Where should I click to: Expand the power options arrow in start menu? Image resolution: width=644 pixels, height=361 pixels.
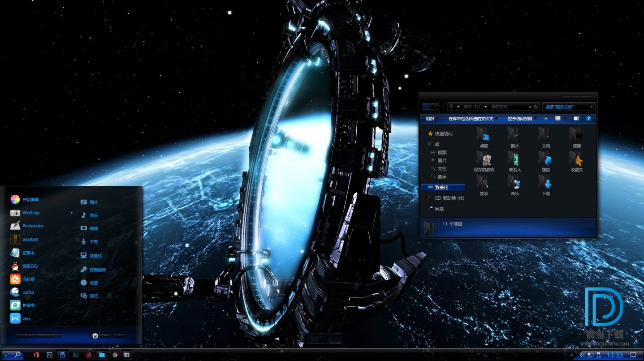(x=120, y=335)
